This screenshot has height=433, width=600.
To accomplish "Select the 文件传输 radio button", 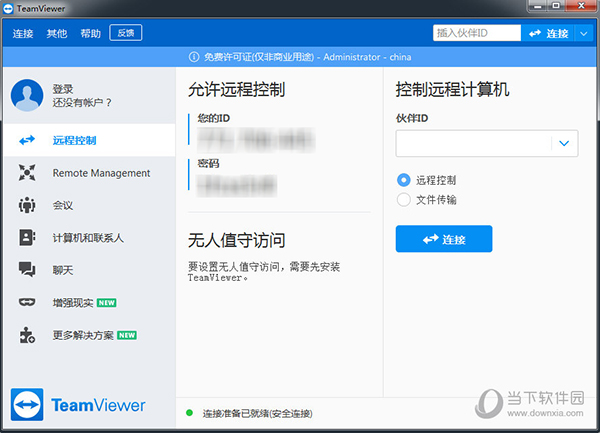I will [404, 200].
